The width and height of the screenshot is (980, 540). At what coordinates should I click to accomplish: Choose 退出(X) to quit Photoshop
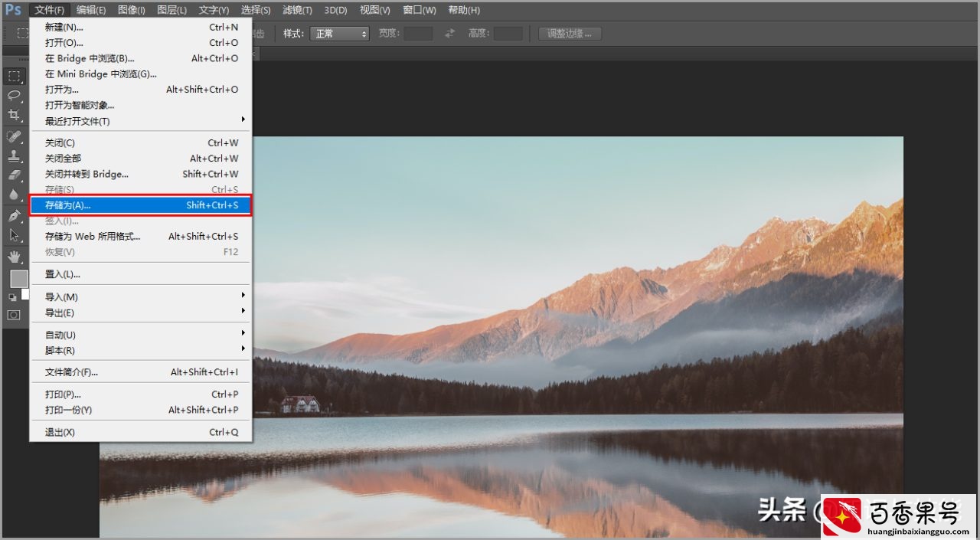140,432
